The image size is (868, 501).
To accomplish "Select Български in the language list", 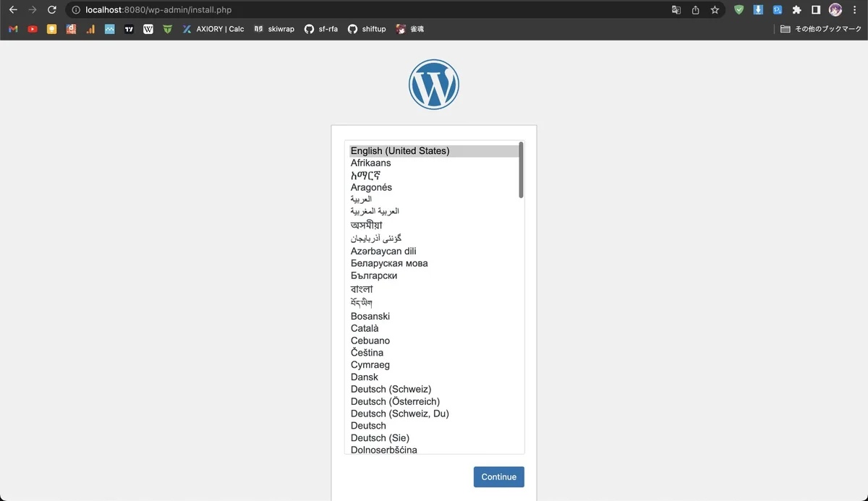I will click(x=434, y=275).
